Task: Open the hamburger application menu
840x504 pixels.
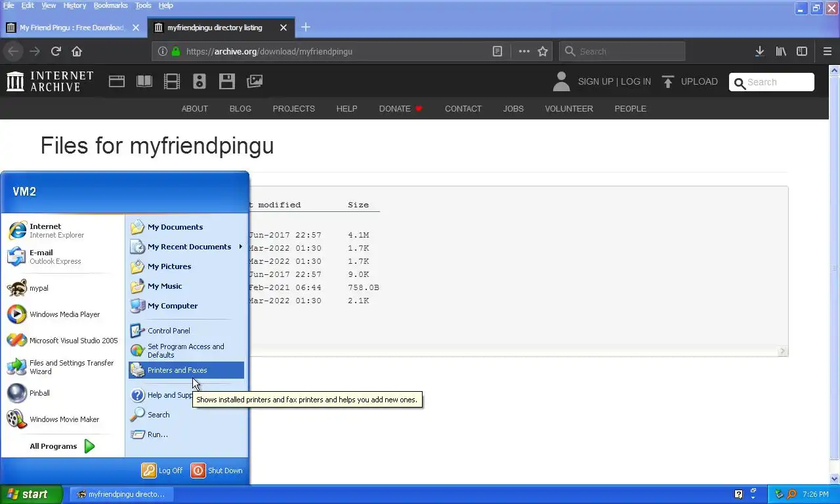Action: [x=828, y=51]
